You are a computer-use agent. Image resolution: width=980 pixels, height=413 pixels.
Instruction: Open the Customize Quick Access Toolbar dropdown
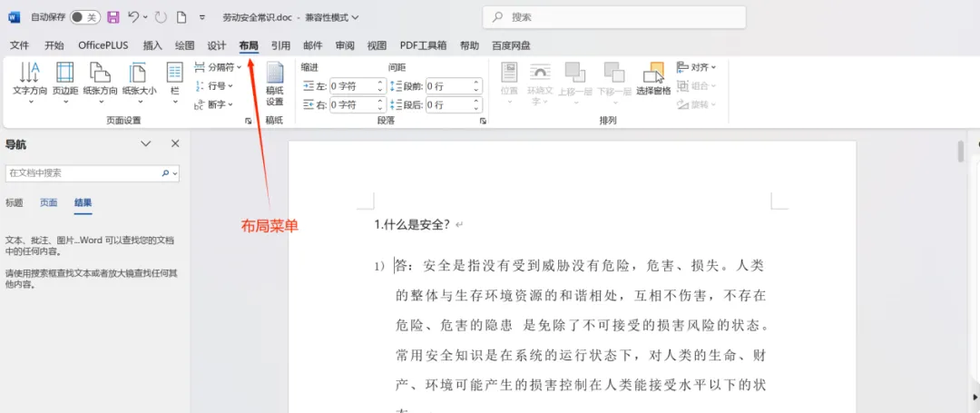(201, 17)
